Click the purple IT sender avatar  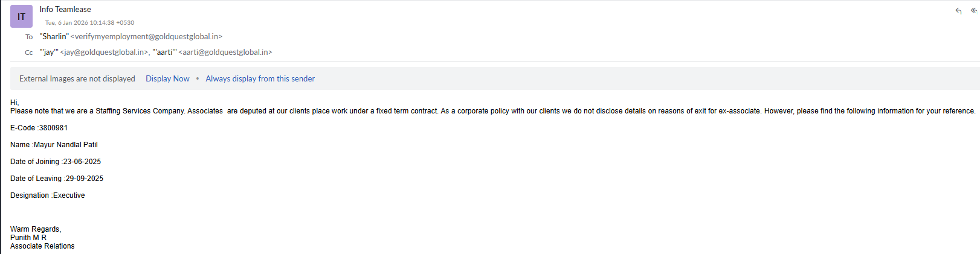tap(21, 16)
